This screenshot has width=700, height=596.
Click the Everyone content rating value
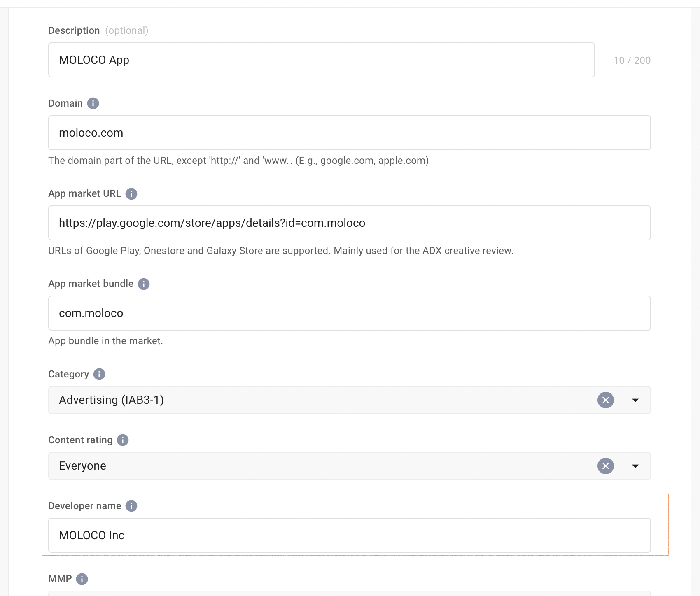coord(83,466)
